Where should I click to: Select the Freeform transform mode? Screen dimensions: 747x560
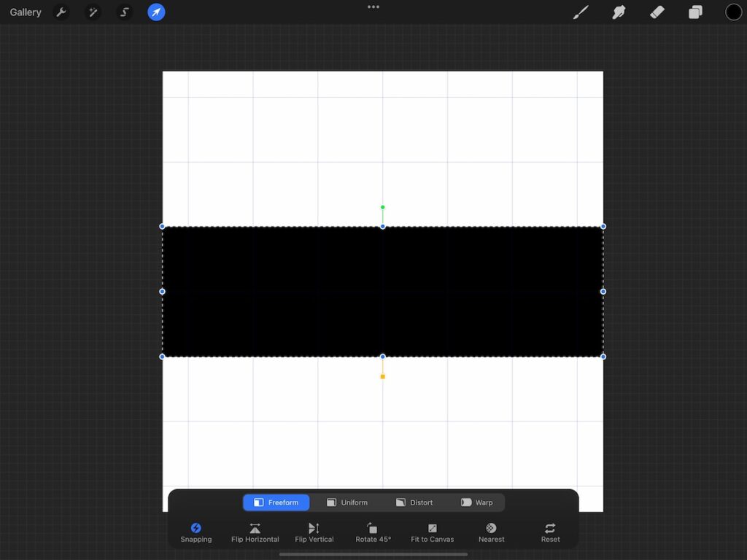[276, 502]
